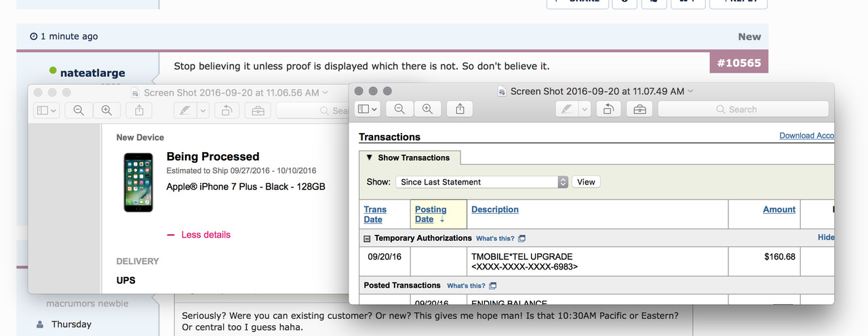Open title dropdown of Screen Shot 11.06.56 AM
This screenshot has height=336, width=868.
pos(325,92)
